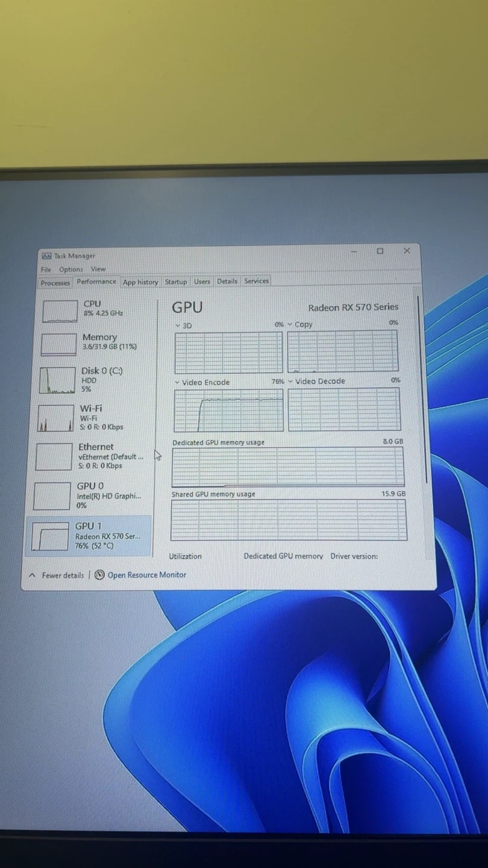Collapse view with Fewer details chevron

pos(33,576)
